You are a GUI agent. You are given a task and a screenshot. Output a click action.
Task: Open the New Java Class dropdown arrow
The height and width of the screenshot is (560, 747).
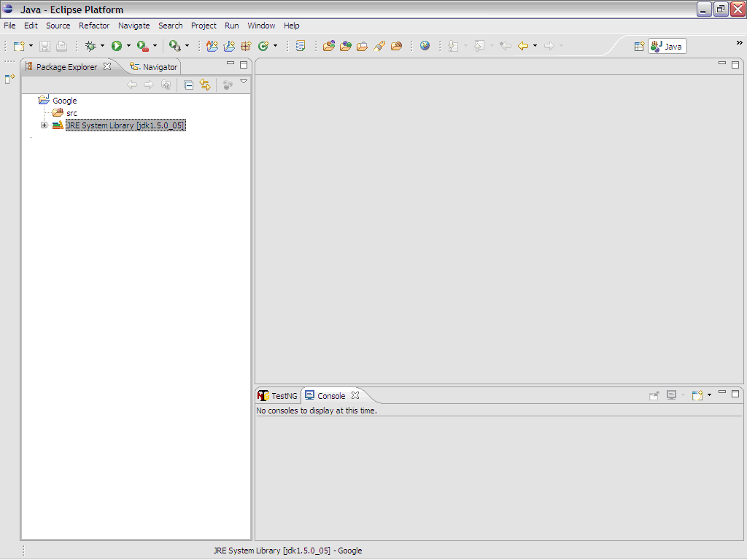[275, 46]
